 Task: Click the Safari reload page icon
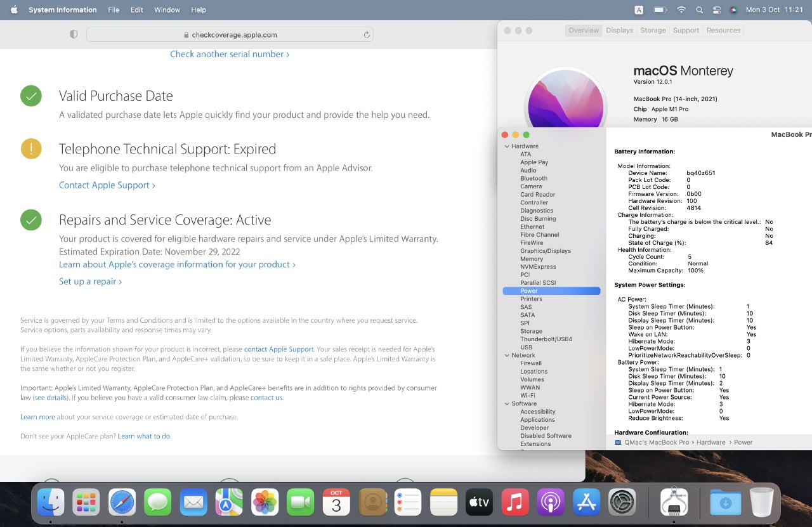point(367,35)
